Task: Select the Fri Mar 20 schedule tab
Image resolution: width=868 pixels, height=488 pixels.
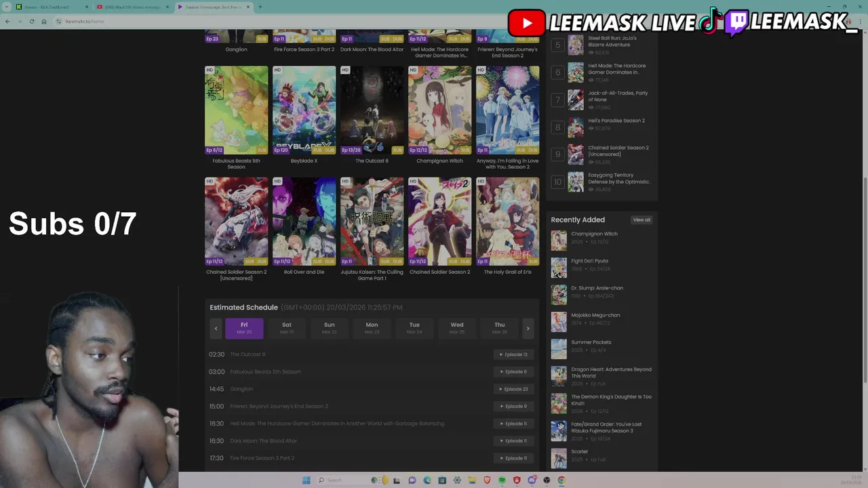Action: 244,328
